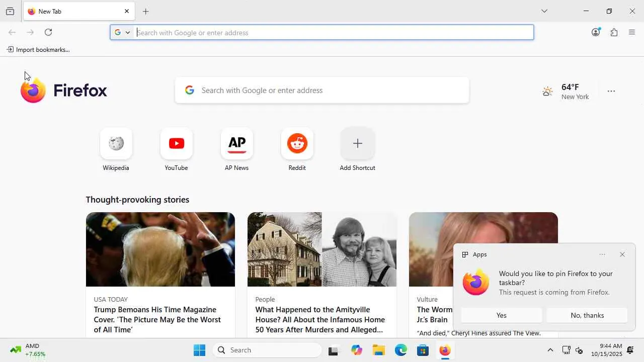Reload the current page
The height and width of the screenshot is (362, 644).
pyautogui.click(x=48, y=32)
